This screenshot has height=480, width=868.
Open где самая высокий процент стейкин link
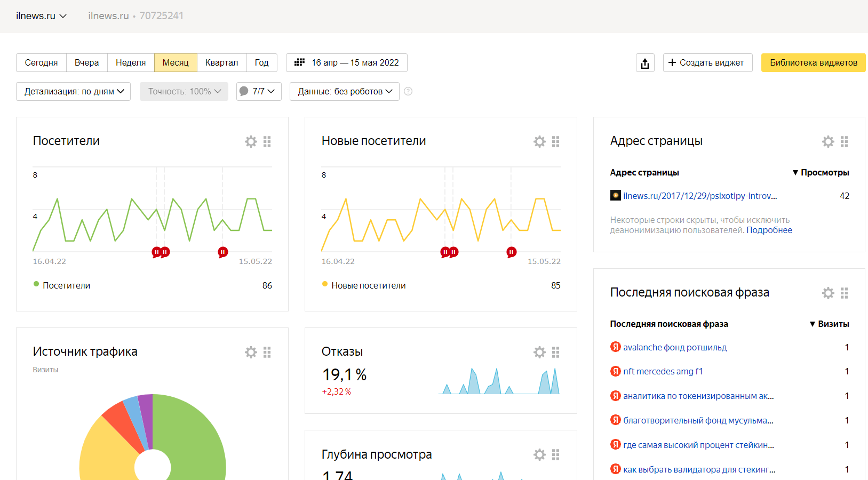tap(698, 445)
